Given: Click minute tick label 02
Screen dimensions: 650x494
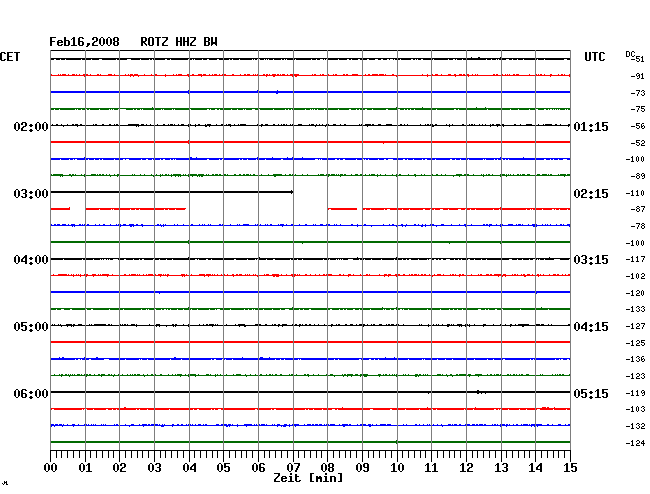Looking at the screenshot, I should pyautogui.click(x=119, y=467).
